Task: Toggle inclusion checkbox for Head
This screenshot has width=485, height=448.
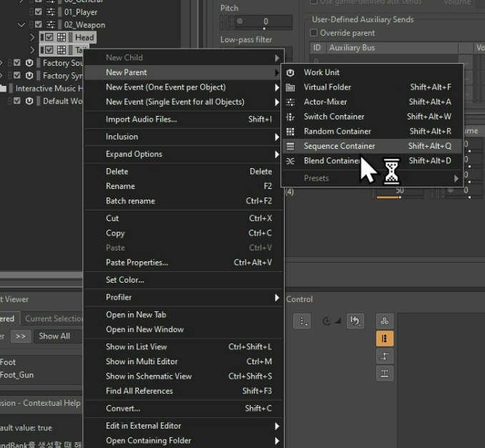Action: (49, 37)
